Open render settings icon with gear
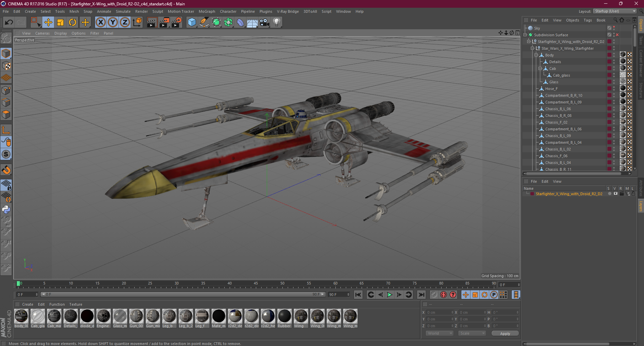 tap(177, 22)
